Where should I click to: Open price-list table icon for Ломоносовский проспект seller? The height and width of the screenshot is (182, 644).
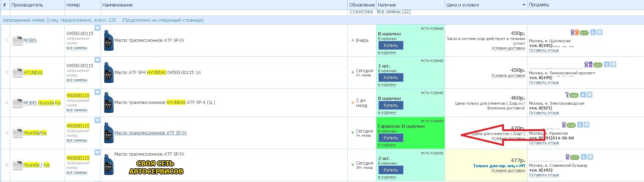pos(613,64)
